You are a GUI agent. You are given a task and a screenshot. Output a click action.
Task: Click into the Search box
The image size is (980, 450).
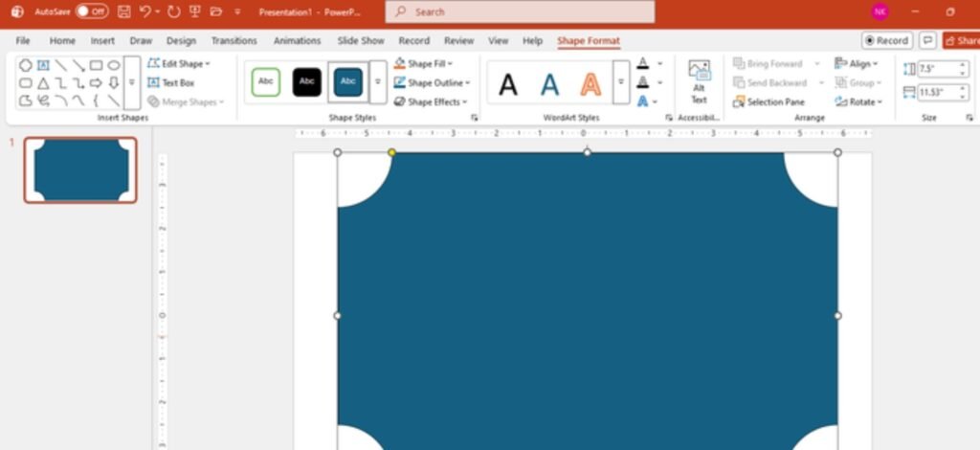pyautogui.click(x=520, y=11)
